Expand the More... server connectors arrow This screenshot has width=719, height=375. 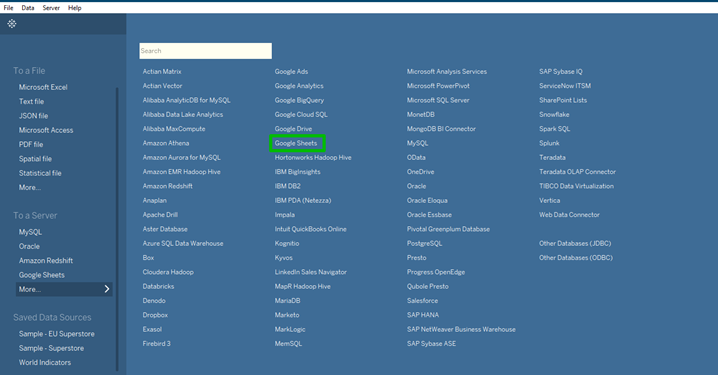click(x=107, y=289)
